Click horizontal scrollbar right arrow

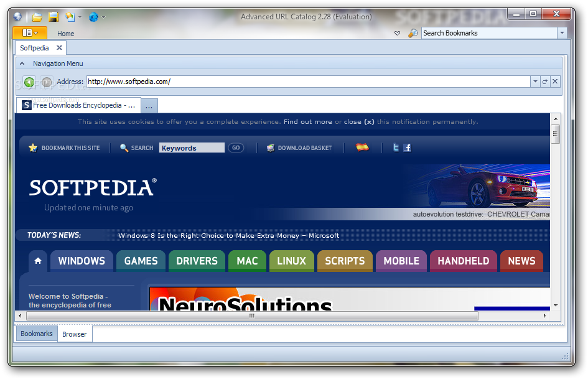coord(545,316)
